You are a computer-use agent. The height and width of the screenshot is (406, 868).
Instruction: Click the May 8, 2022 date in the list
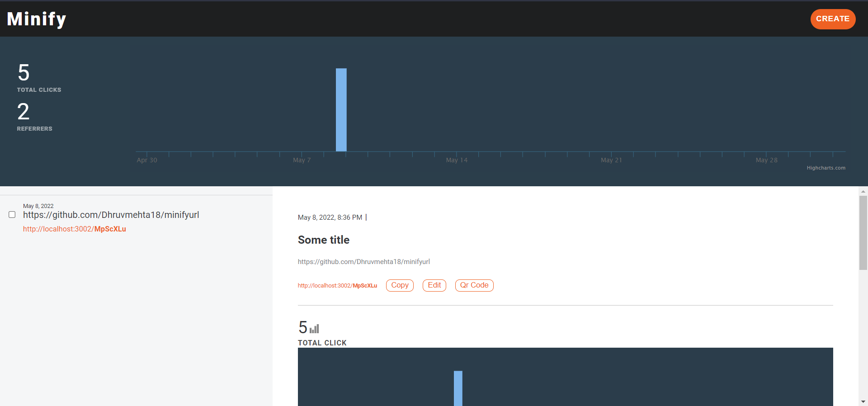pyautogui.click(x=38, y=206)
